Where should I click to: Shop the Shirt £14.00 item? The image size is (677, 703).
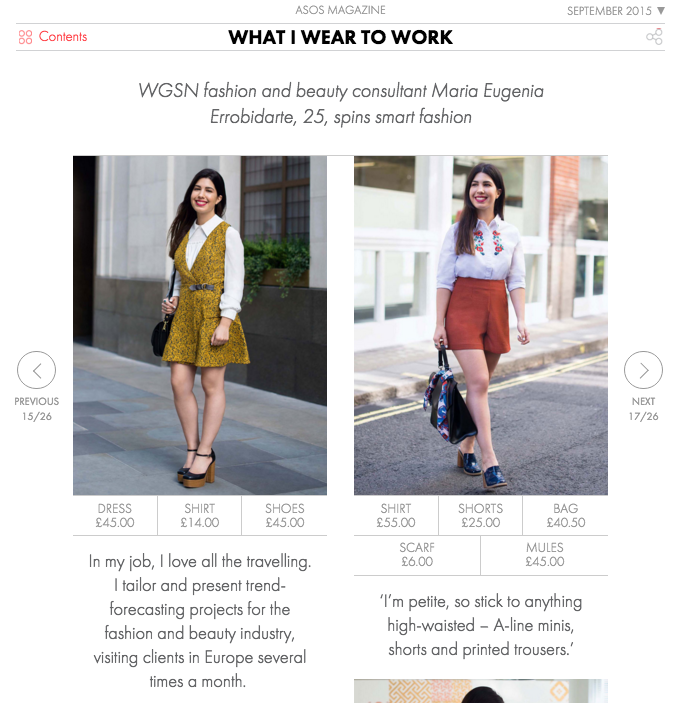[x=200, y=515]
